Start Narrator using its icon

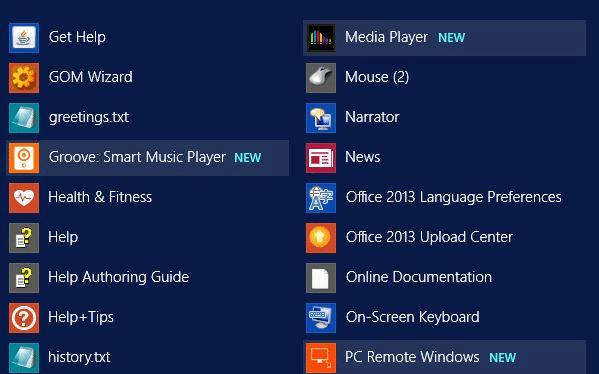click(321, 118)
